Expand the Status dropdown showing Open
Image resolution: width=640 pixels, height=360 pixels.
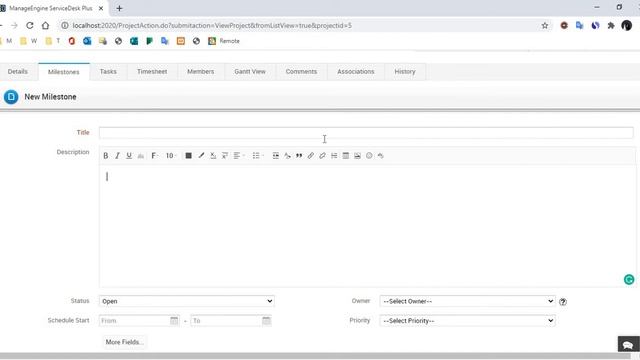pyautogui.click(x=187, y=301)
